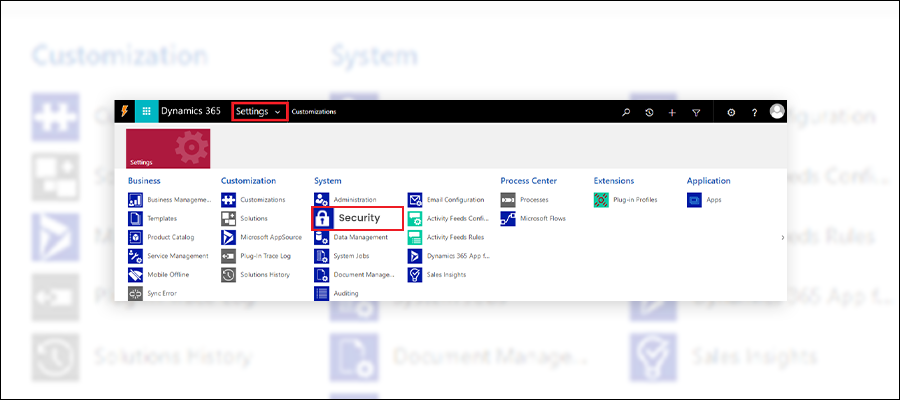Click the Customizations breadcrumb in the nav bar

pyautogui.click(x=314, y=112)
